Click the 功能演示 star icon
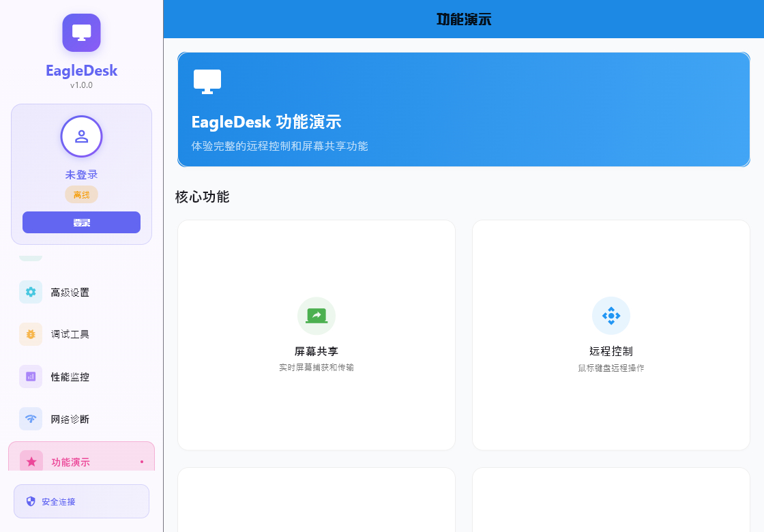 (x=31, y=462)
